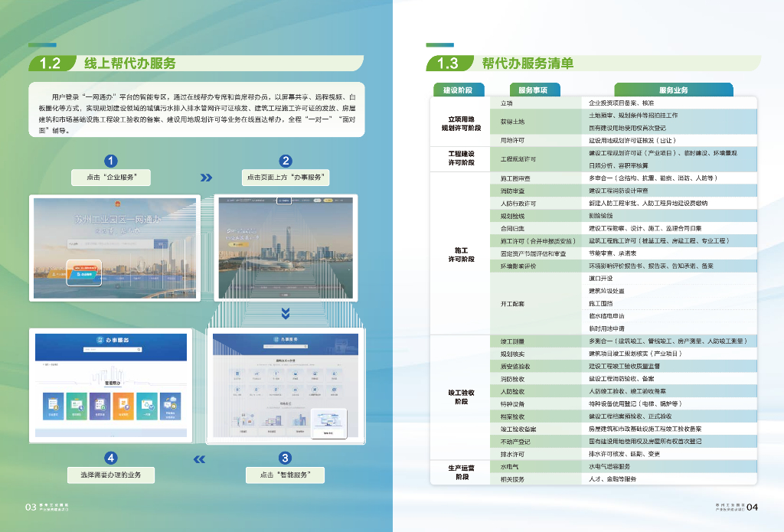Click the 相关服务 service item cell
784x532 pixels.
pyautogui.click(x=536, y=479)
